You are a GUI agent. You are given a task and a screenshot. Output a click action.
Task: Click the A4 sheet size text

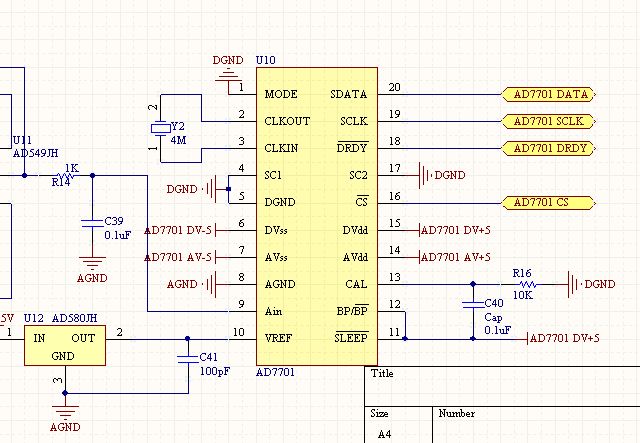click(x=384, y=434)
